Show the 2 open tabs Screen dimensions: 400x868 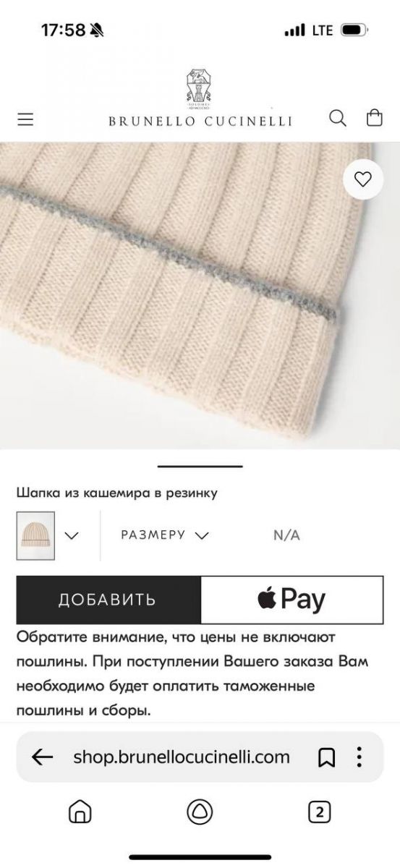(319, 812)
